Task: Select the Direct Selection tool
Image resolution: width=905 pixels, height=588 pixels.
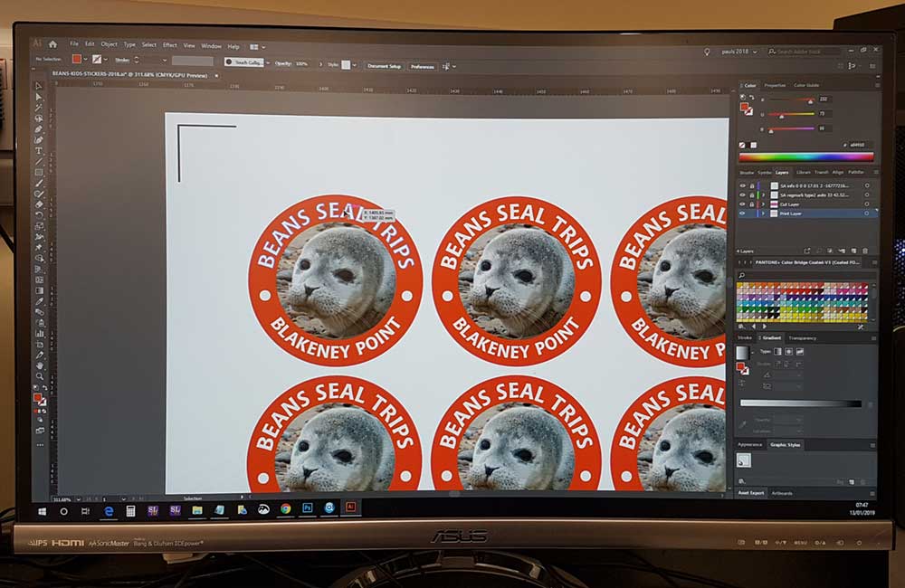Action: [39, 97]
